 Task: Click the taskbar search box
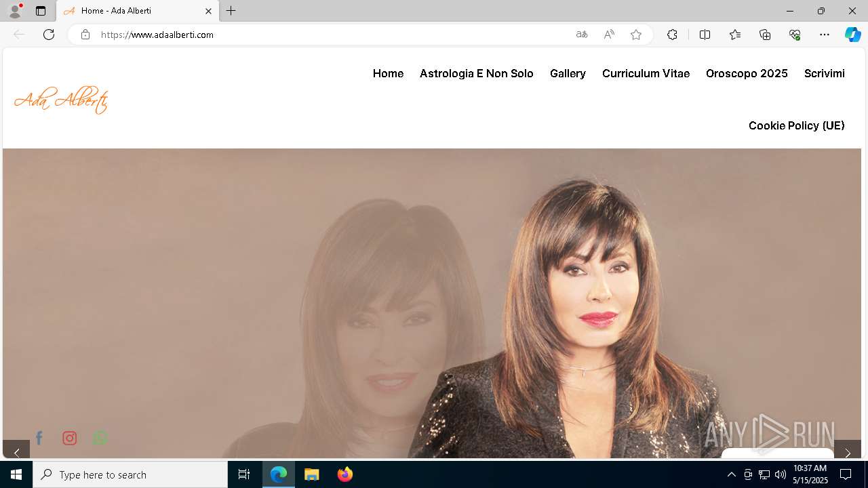coord(130,474)
